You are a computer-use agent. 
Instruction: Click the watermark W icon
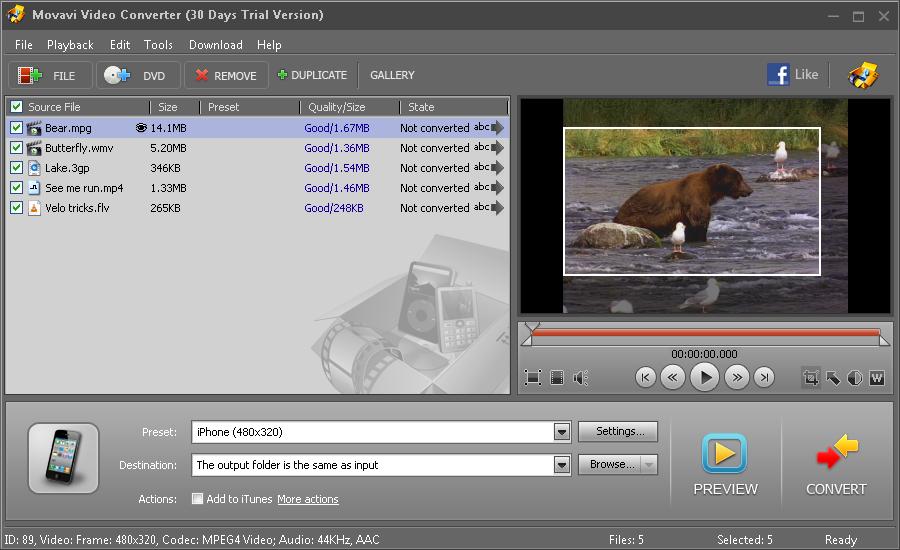click(876, 377)
